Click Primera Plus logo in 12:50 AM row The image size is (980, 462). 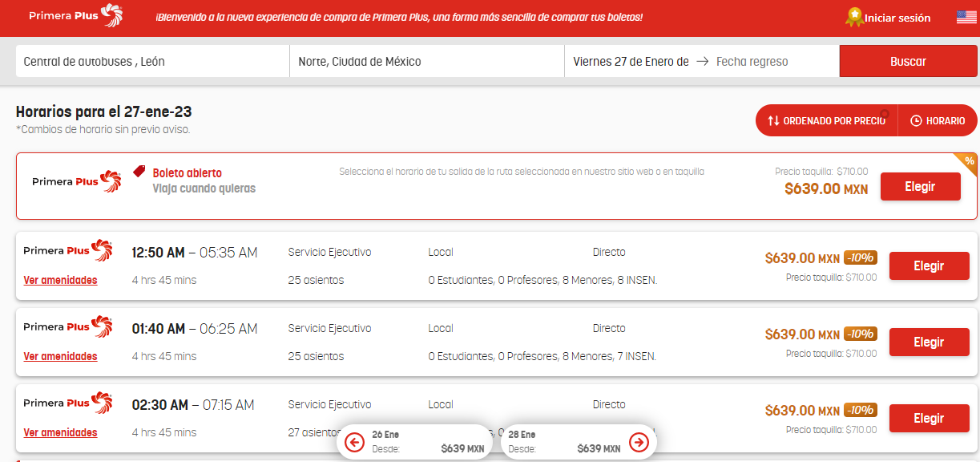[x=67, y=250]
